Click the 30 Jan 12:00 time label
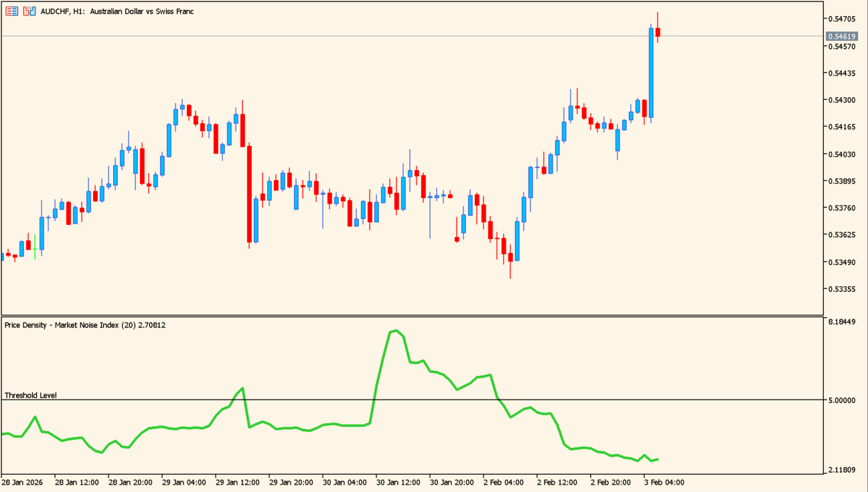Screen dimensions: 868x492 coord(398,482)
